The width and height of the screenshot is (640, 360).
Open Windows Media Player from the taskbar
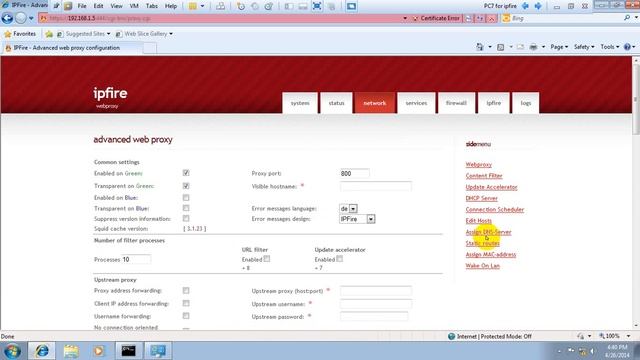click(x=99, y=351)
